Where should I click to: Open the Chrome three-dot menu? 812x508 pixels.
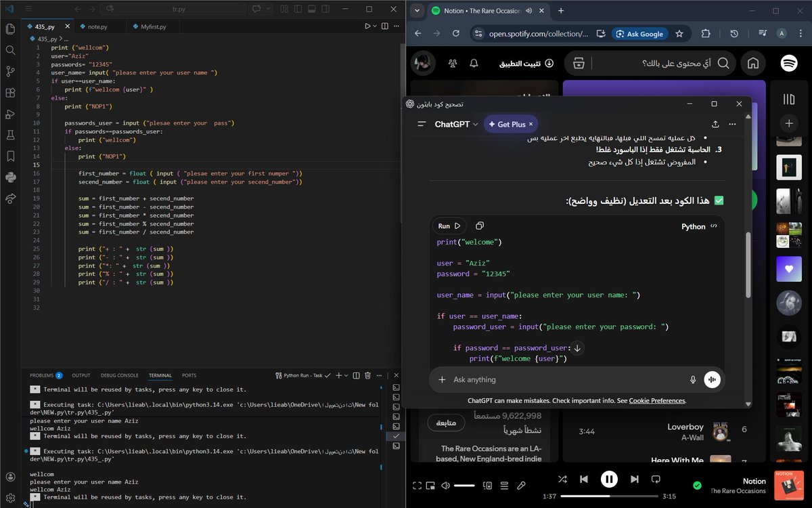(x=801, y=33)
